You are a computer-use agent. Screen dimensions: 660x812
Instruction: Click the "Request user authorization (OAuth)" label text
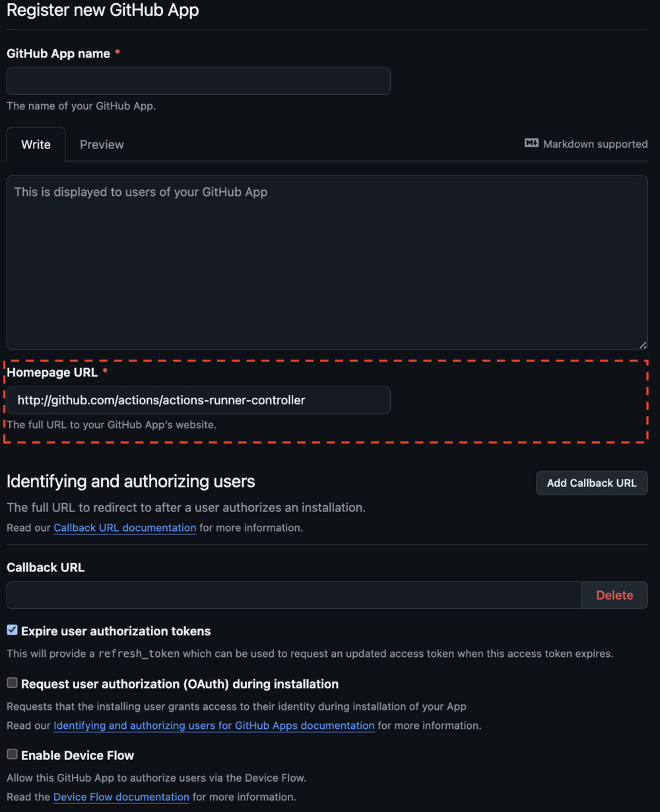point(180,684)
